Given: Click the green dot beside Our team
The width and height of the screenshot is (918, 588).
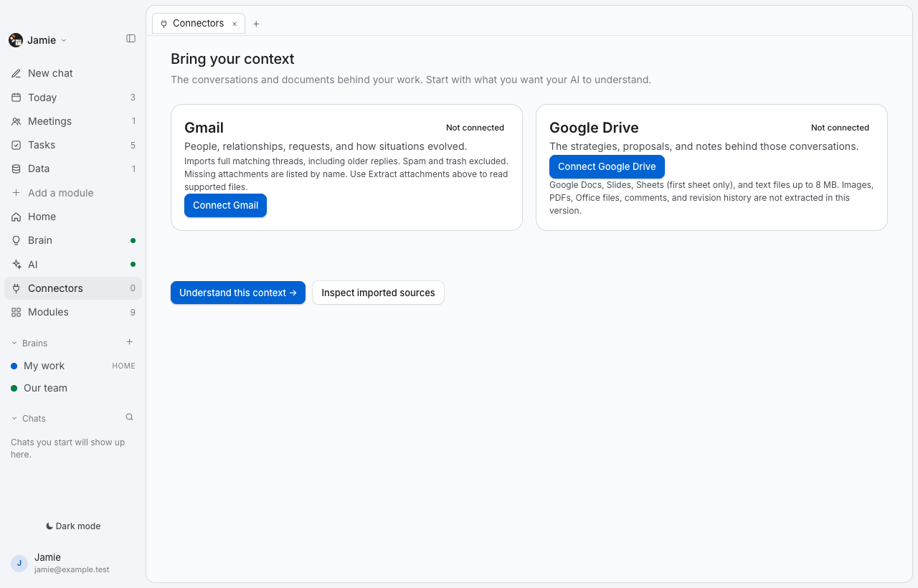Looking at the screenshot, I should (x=14, y=388).
